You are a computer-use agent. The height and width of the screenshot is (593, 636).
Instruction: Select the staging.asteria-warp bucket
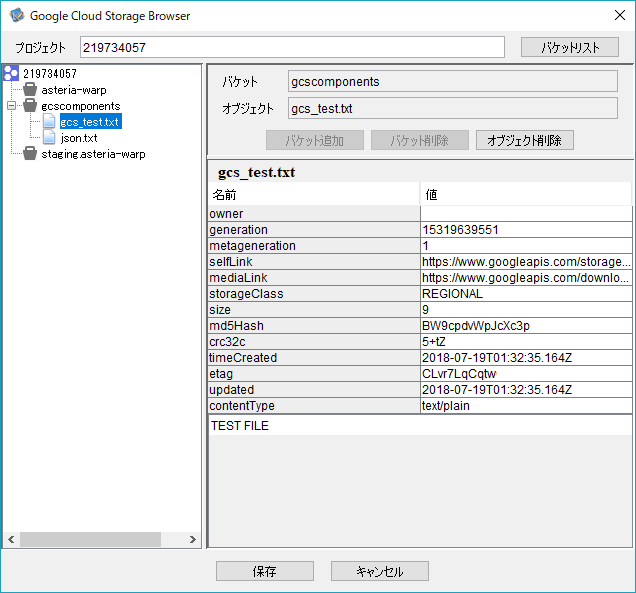pyautogui.click(x=93, y=154)
